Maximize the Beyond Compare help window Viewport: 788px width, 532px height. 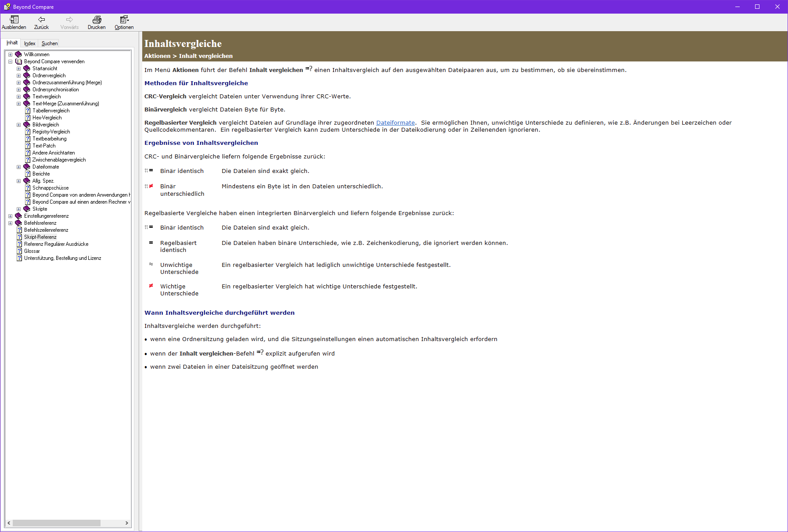click(757, 7)
